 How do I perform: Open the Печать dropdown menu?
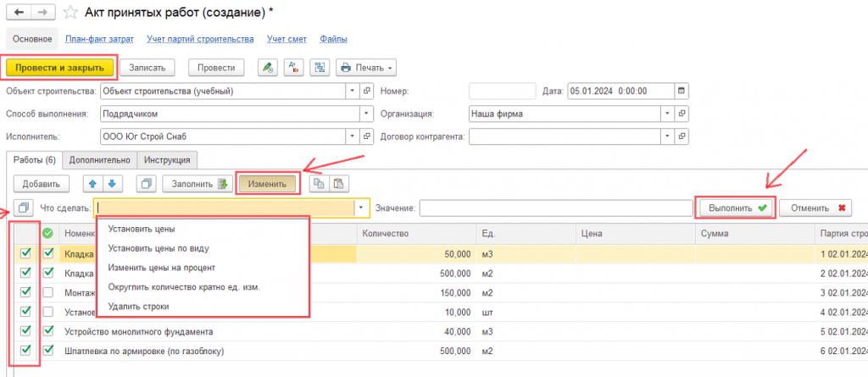[x=366, y=68]
